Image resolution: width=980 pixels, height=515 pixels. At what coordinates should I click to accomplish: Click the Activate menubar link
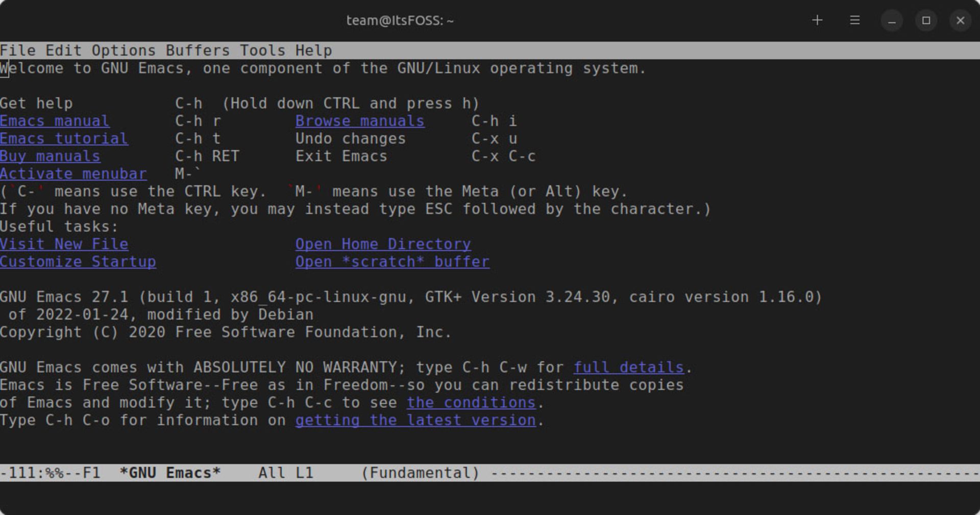pyautogui.click(x=73, y=174)
